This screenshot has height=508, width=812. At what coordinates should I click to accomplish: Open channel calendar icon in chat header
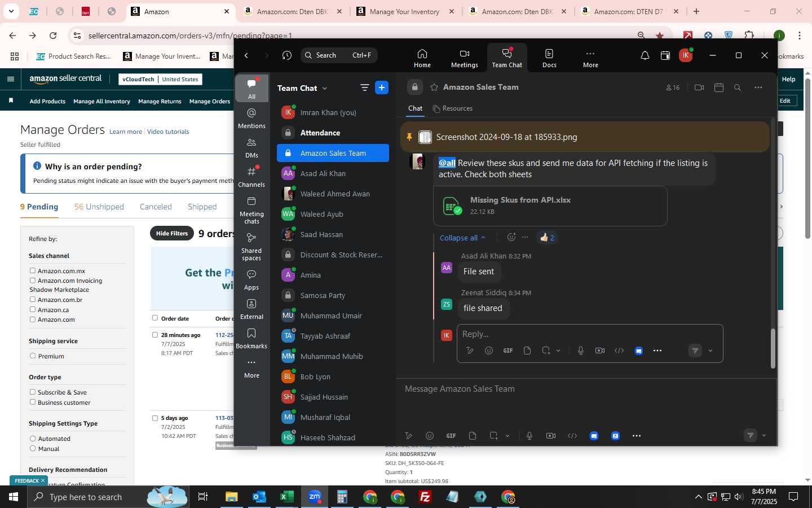pos(719,87)
